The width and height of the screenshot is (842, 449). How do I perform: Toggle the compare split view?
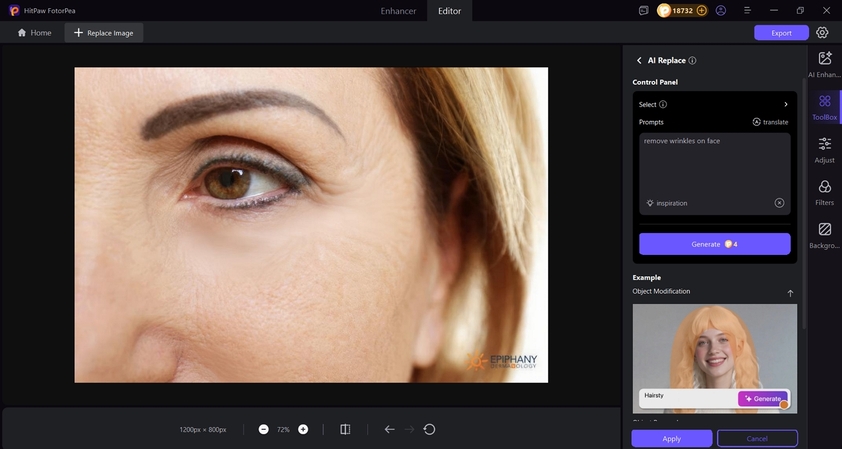[345, 429]
